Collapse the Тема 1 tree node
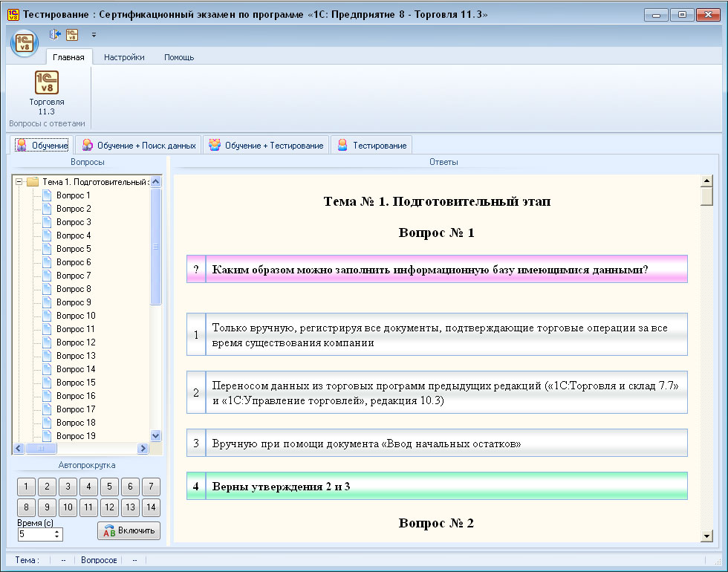The height and width of the screenshot is (572, 728). point(19,182)
